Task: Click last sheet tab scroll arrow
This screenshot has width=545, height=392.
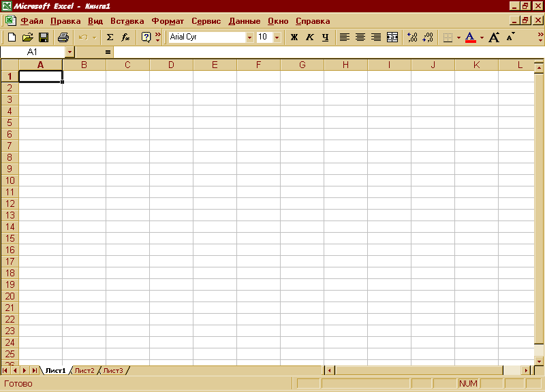Action: [x=35, y=370]
